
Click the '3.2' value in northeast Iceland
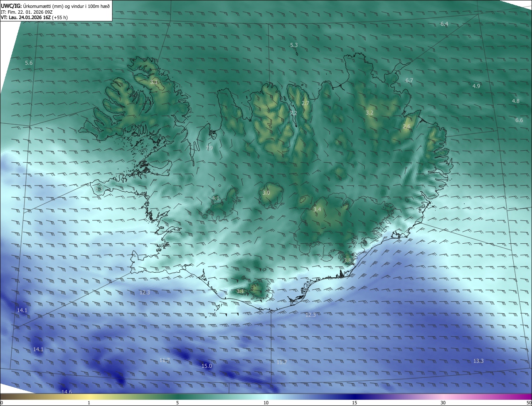(369, 113)
